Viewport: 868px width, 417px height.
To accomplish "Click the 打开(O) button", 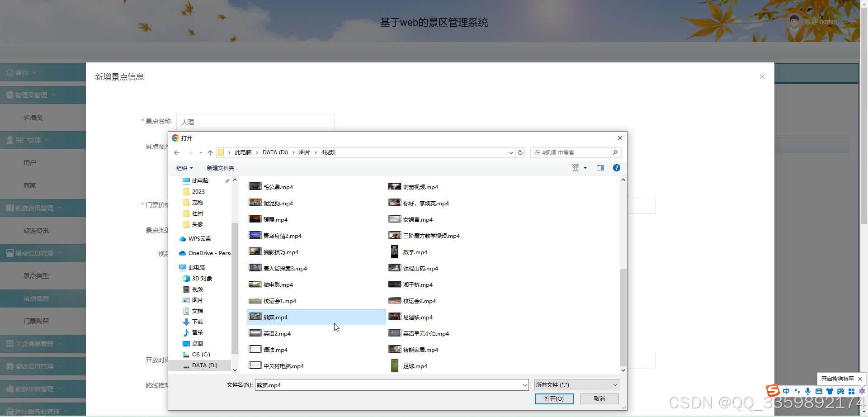I will pos(554,398).
